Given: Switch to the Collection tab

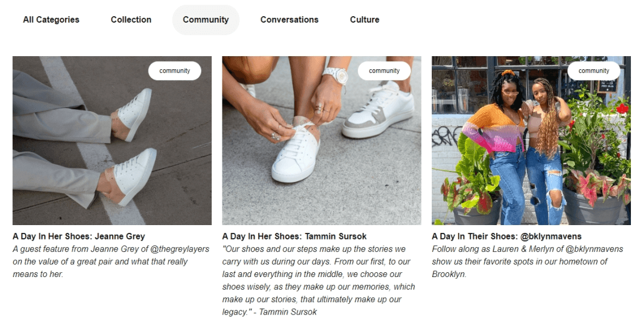Looking at the screenshot, I should point(131,20).
